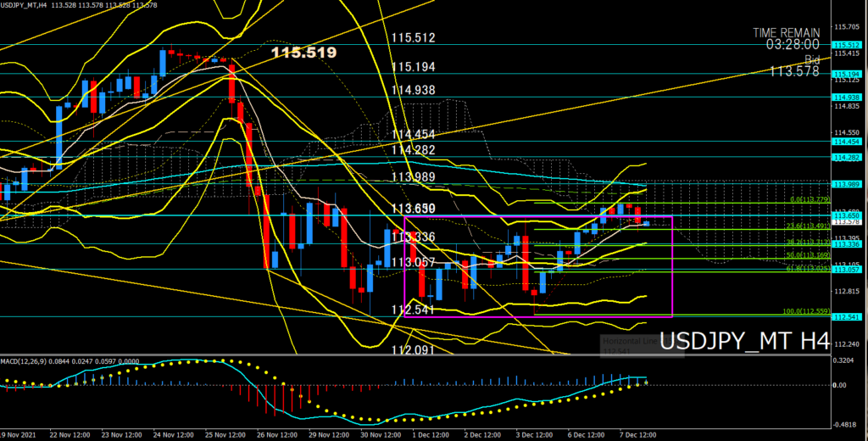Click cyan axis price tag 113.057
Image resolution: width=868 pixels, height=441 pixels.
click(x=847, y=269)
